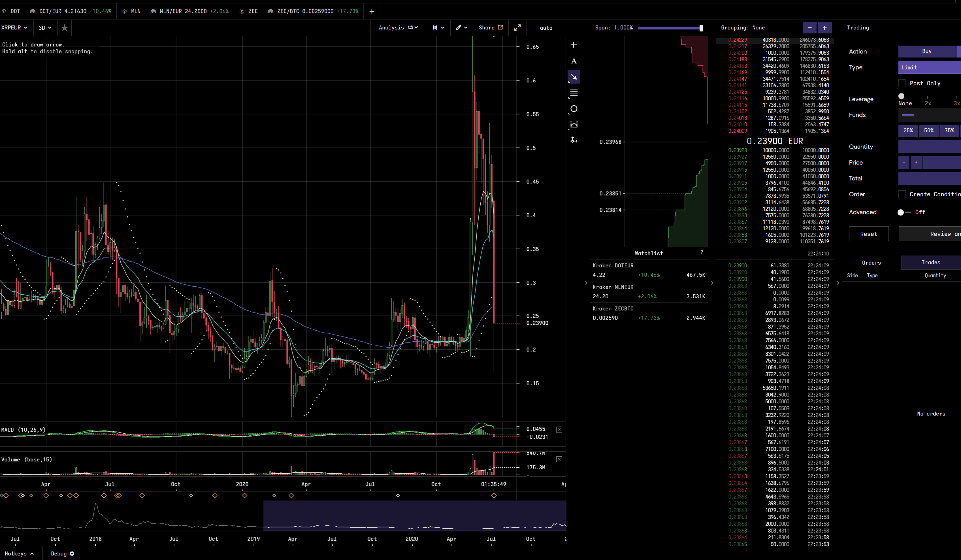The width and height of the screenshot is (961, 560).
Task: Click bid price 0.23928 in order book
Action: click(x=737, y=150)
